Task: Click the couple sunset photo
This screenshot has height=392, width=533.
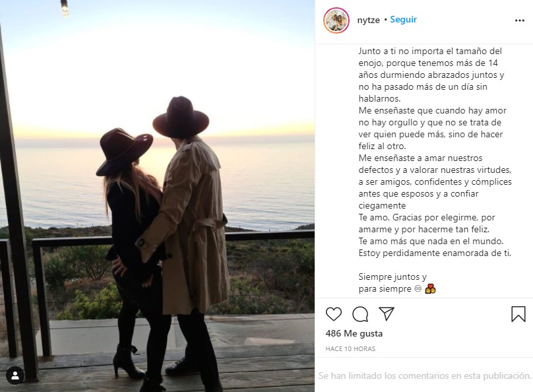Action: (x=158, y=196)
